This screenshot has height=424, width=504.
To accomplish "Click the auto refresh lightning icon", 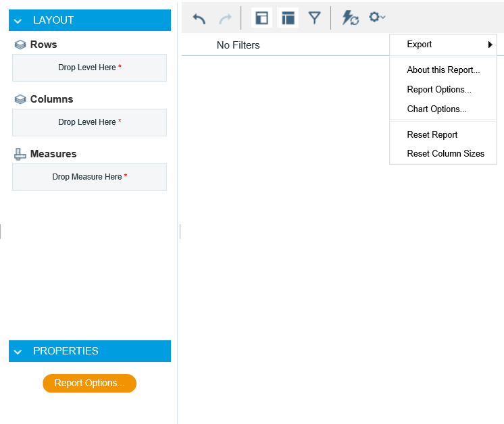I will click(x=350, y=18).
